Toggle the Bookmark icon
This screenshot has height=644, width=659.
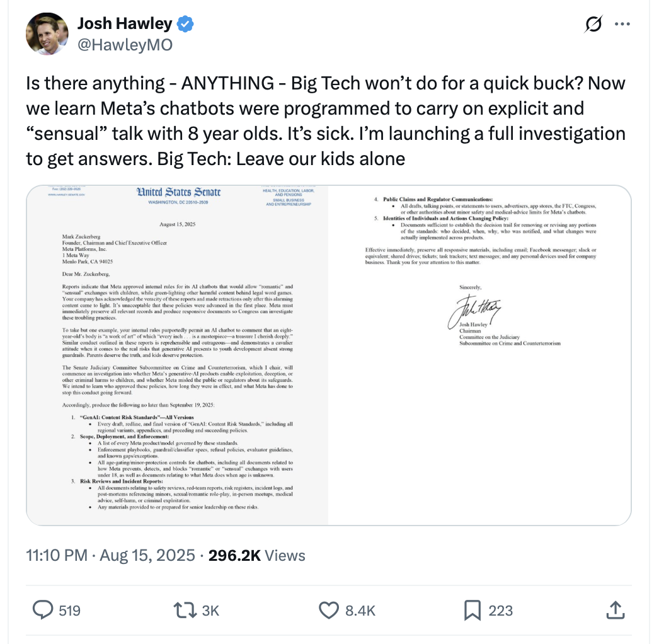coord(472,609)
